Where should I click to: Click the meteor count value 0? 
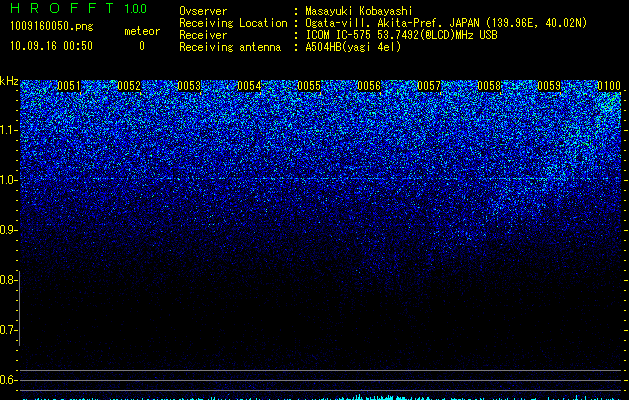[x=142, y=46]
